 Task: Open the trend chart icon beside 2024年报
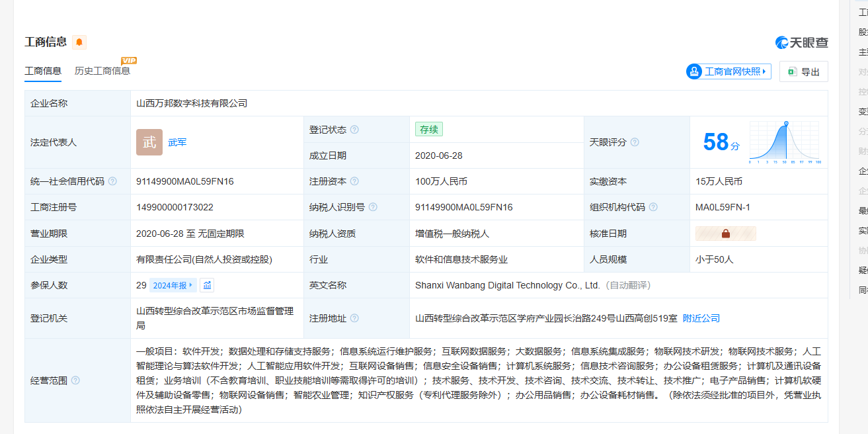(208, 285)
